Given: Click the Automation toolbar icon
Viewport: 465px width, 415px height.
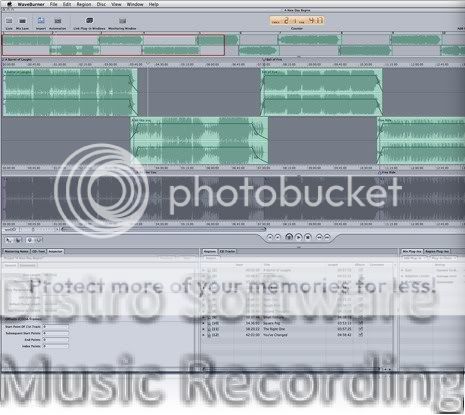Looking at the screenshot, I should (58, 21).
